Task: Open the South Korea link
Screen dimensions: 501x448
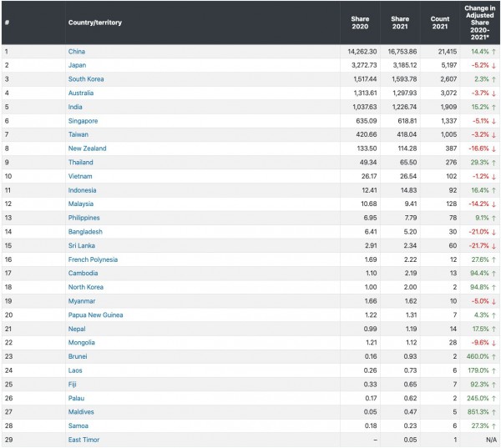Action: click(84, 79)
